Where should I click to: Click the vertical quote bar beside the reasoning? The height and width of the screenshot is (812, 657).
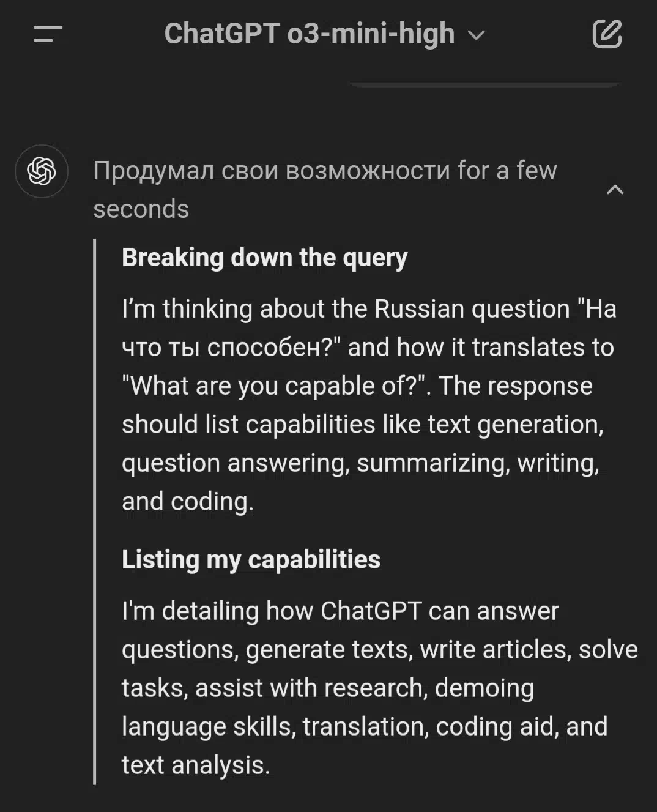95,511
